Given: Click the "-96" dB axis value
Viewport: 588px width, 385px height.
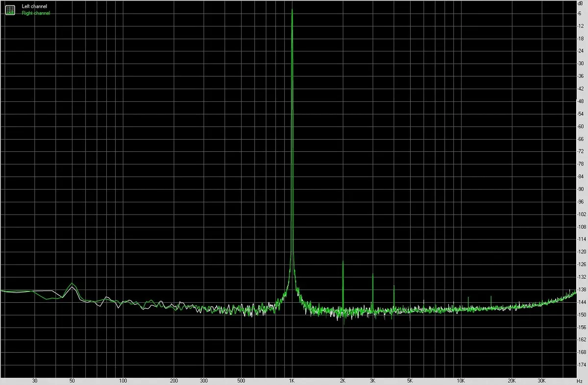Looking at the screenshot, I should (582, 202).
